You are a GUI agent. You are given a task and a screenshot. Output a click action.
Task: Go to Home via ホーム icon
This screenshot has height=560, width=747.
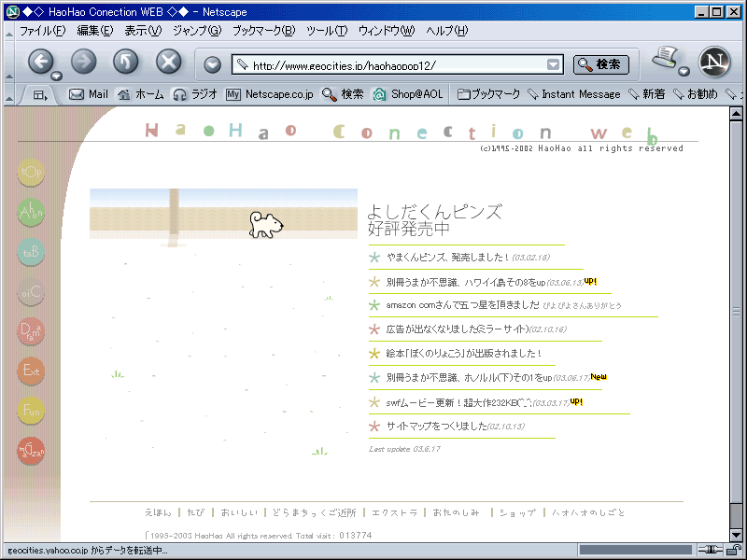tap(141, 94)
